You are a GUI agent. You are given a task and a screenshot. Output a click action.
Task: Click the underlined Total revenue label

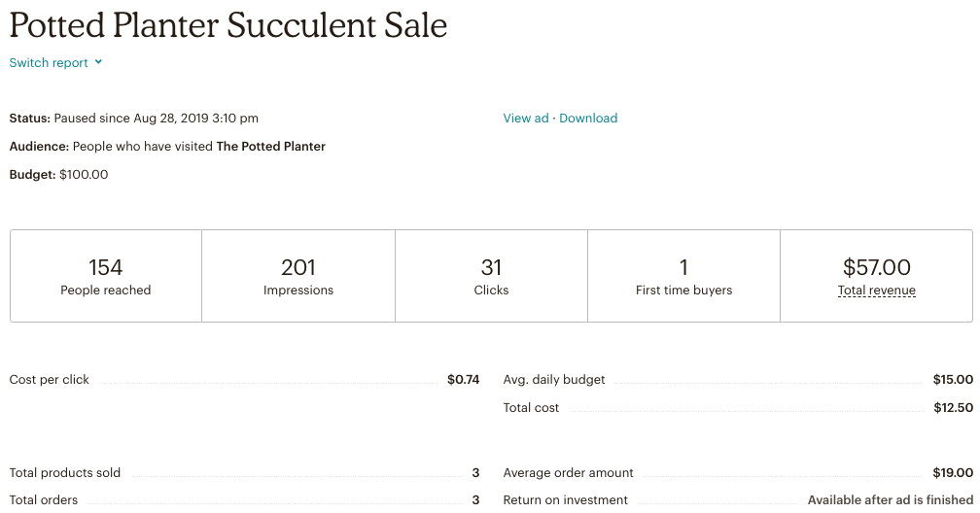tap(876, 291)
